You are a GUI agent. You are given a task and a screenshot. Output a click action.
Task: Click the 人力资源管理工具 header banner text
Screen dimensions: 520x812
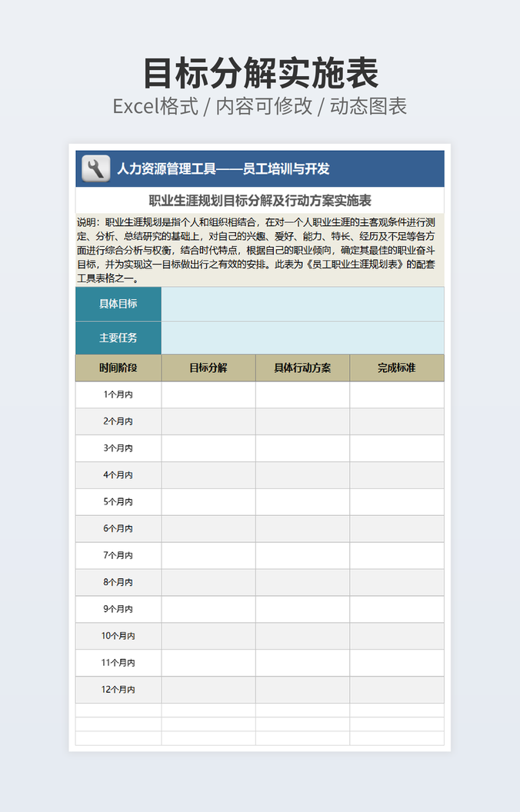click(x=223, y=169)
